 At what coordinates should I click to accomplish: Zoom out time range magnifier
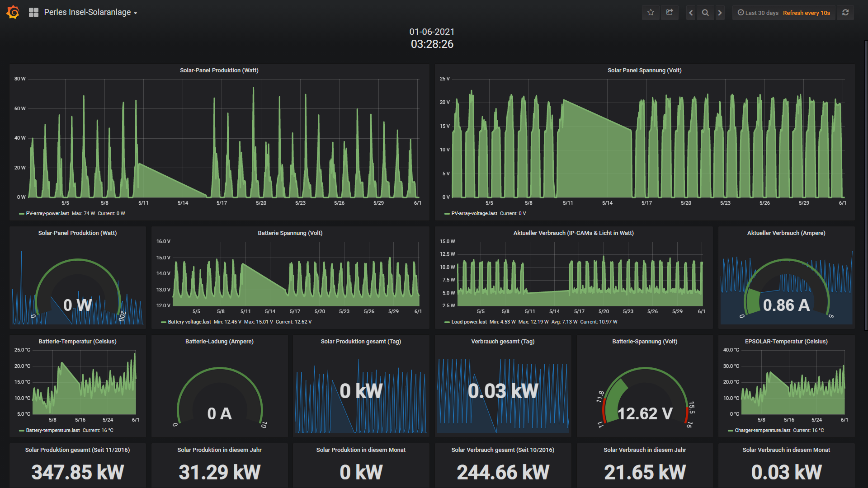click(705, 13)
